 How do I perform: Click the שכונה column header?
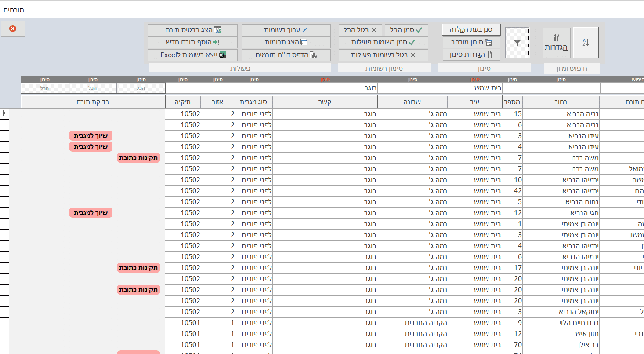pyautogui.click(x=412, y=102)
